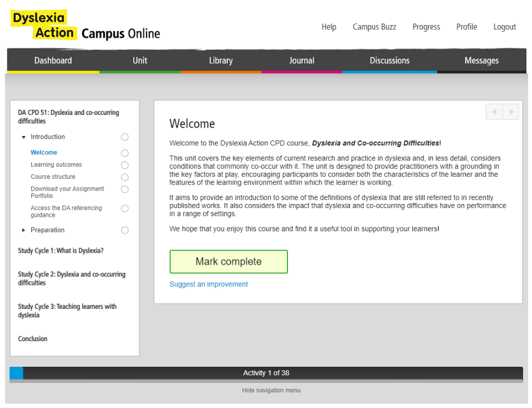Collapse the Introduction section arrow

23,137
